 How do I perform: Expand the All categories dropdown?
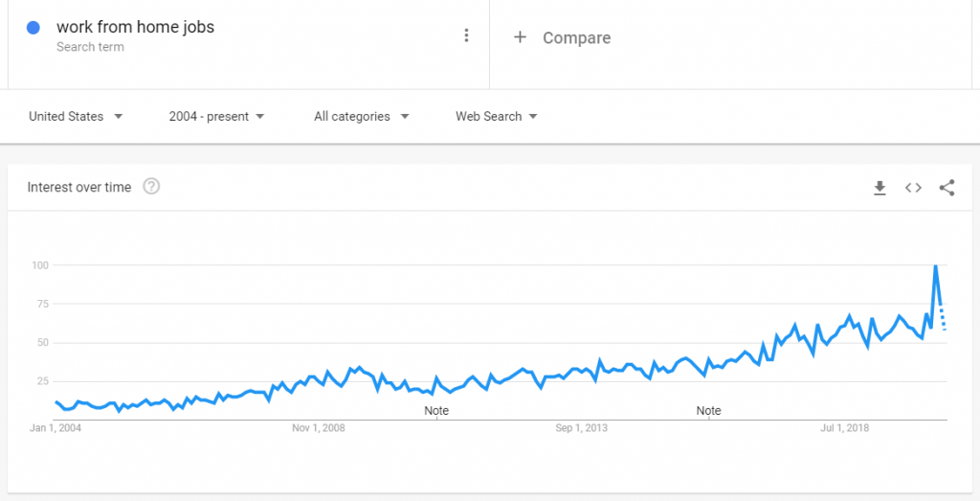click(x=361, y=117)
